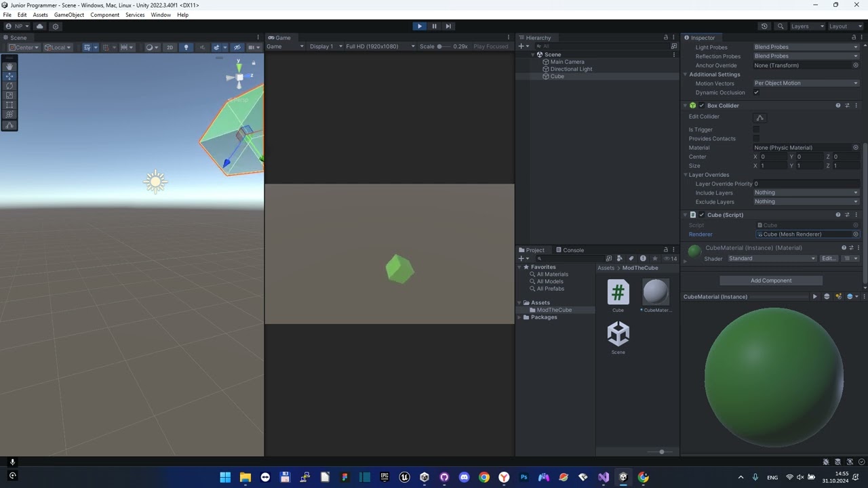Viewport: 868px width, 488px height.
Task: Open Box Collider preset settings icon
Action: 847,106
